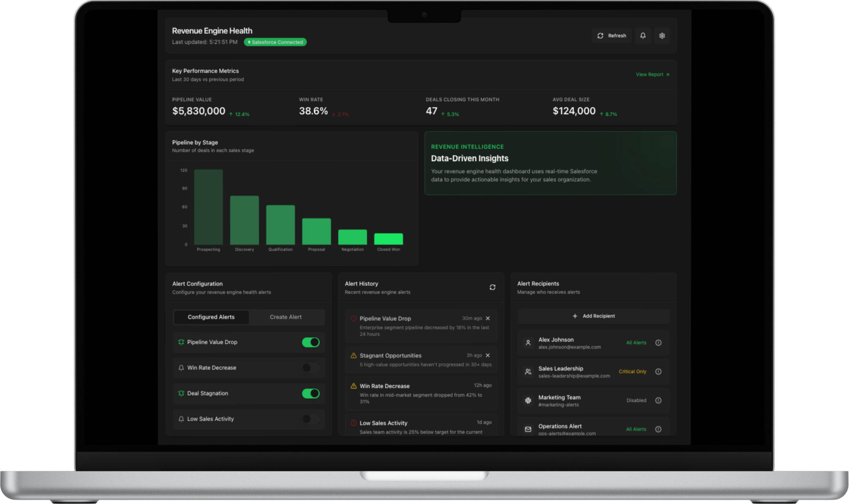
Task: Dismiss the Stagnant Opportunities alert
Action: (488, 355)
